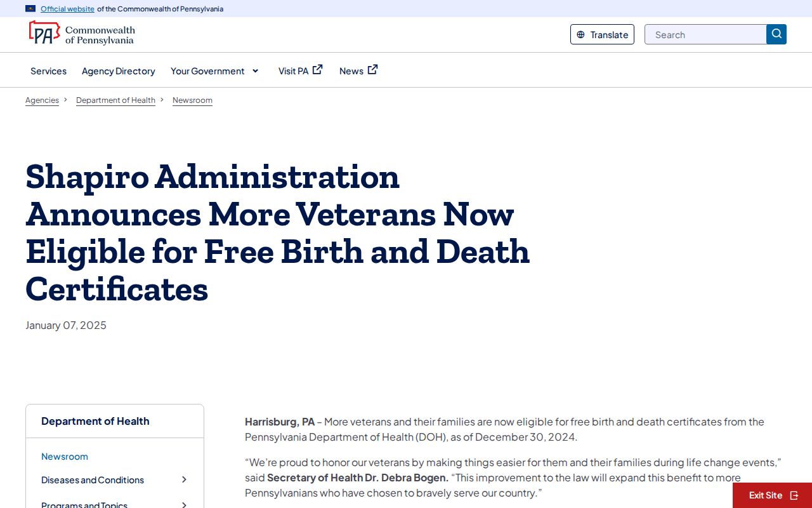
Task: Click the Pennsylvania flag icon in top banner
Action: pyautogui.click(x=30, y=9)
